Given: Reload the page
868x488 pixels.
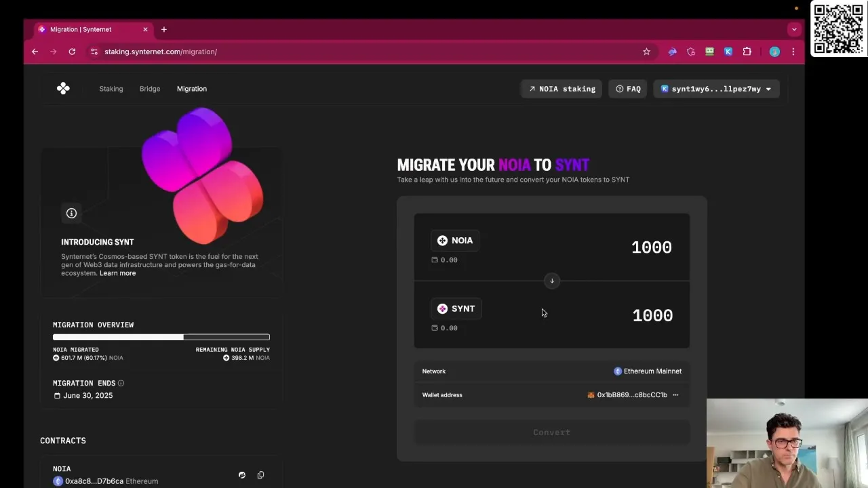Looking at the screenshot, I should (x=72, y=52).
